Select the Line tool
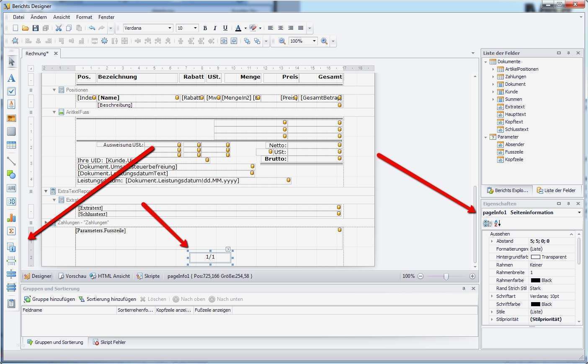This screenshot has height=364, width=588. click(x=11, y=161)
